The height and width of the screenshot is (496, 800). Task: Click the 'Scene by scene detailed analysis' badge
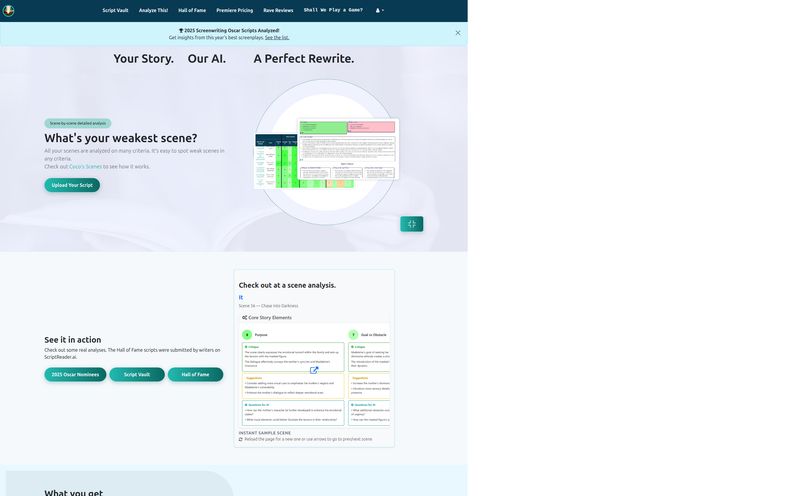pyautogui.click(x=78, y=123)
